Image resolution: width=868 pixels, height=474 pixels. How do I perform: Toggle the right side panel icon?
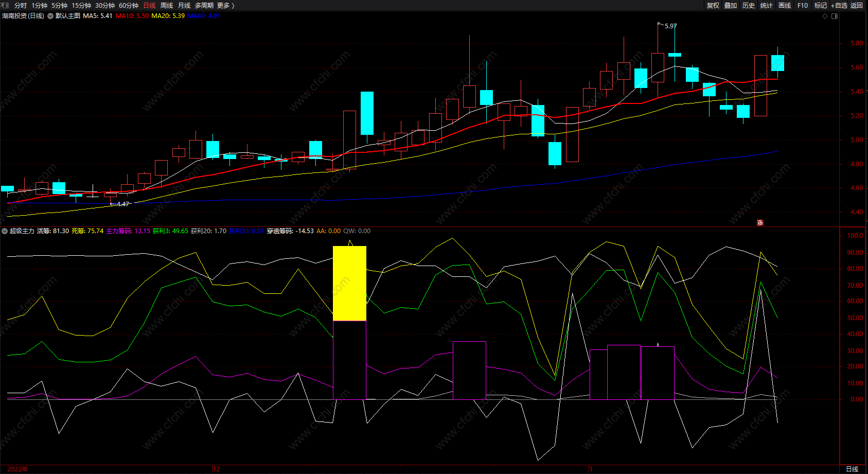point(835,16)
